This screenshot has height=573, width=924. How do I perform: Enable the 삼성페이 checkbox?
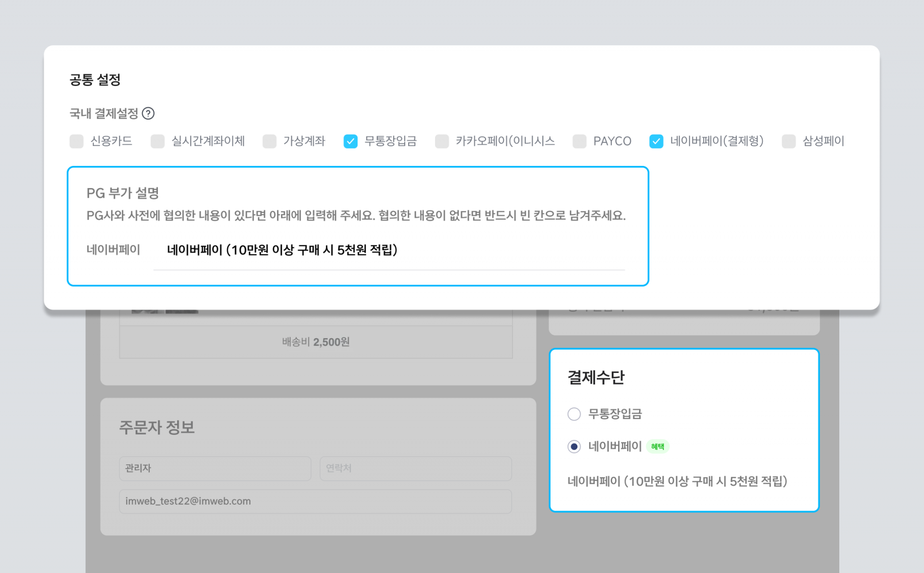coord(789,141)
